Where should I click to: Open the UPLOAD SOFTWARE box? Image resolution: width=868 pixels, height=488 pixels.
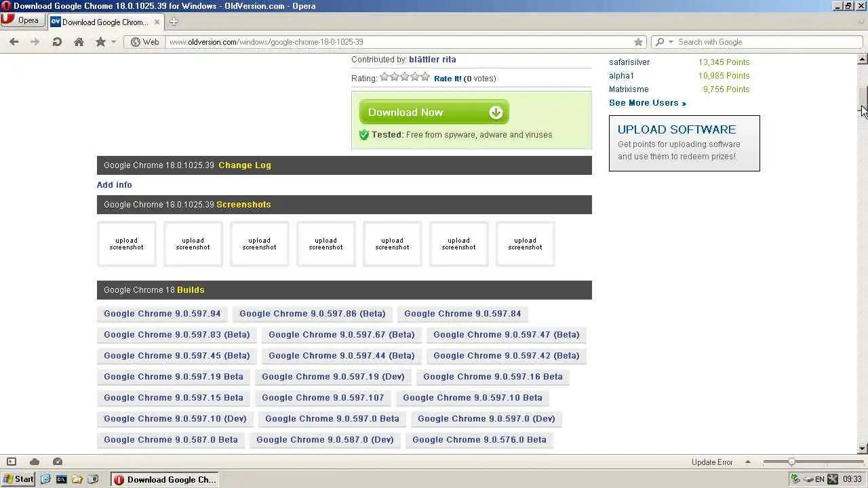point(684,143)
